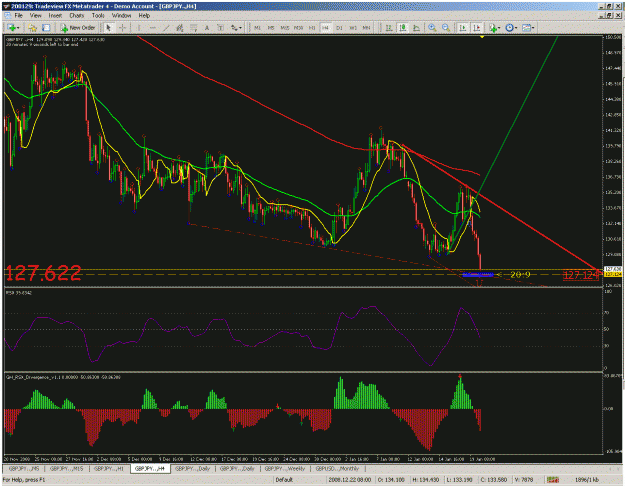The height and width of the screenshot is (486, 625).
Task: Open the Periodicity clock icon
Action: [x=509, y=28]
